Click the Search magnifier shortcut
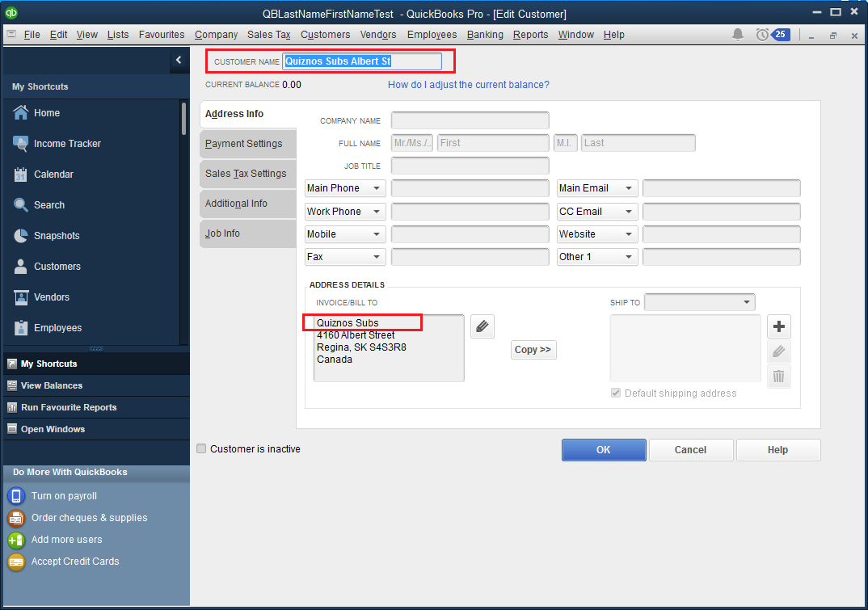 (x=20, y=204)
